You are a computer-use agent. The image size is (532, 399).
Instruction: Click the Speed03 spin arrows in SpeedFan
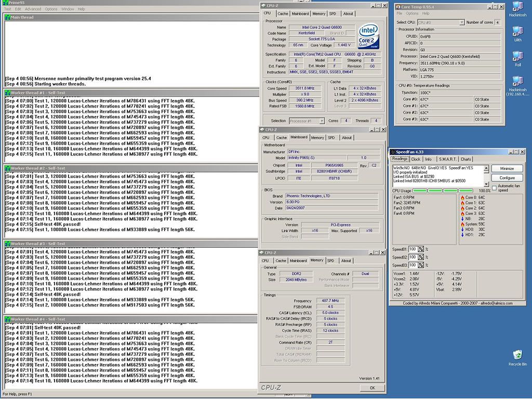coord(421,265)
